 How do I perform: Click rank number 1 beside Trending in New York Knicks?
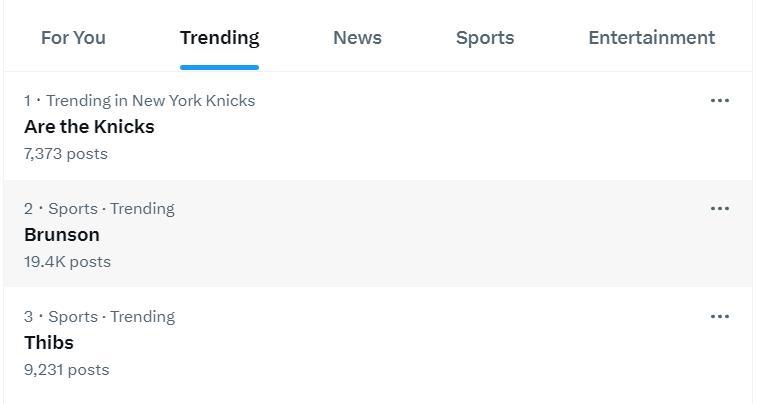(28, 101)
